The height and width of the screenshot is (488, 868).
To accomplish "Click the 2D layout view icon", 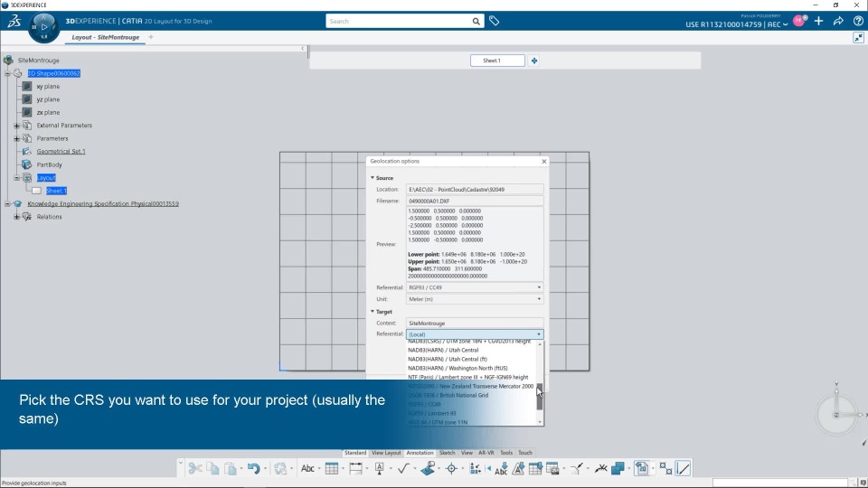I will coord(642,469).
